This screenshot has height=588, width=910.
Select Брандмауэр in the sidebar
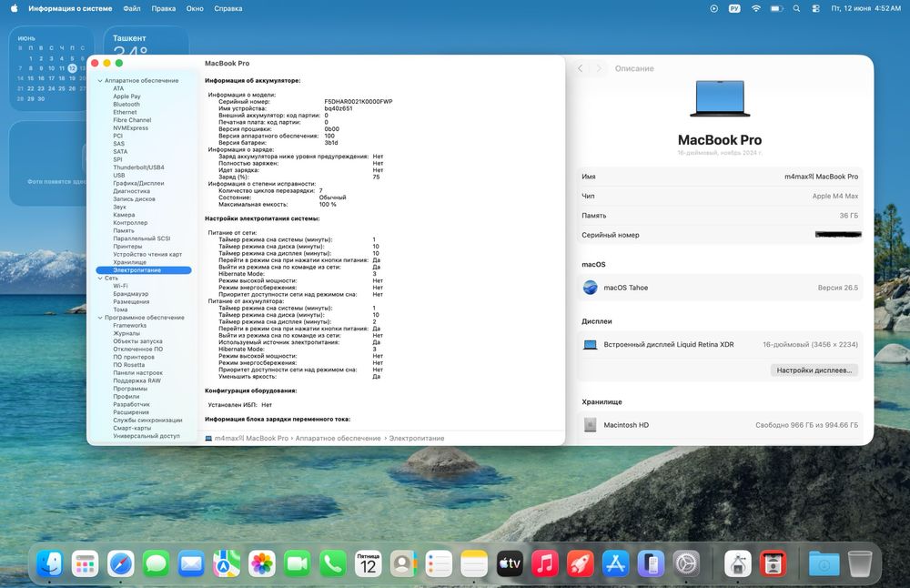(131, 294)
